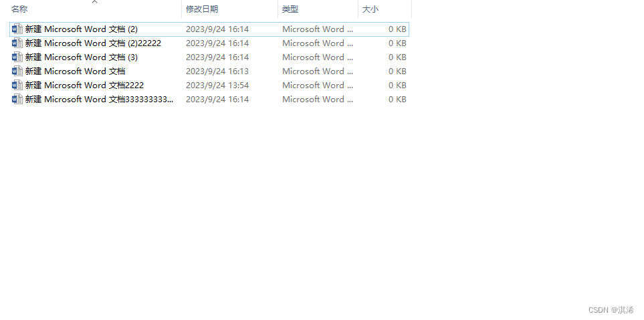The height and width of the screenshot is (320, 644).
Task: Sort by the 名称 column header
Action: coord(19,9)
